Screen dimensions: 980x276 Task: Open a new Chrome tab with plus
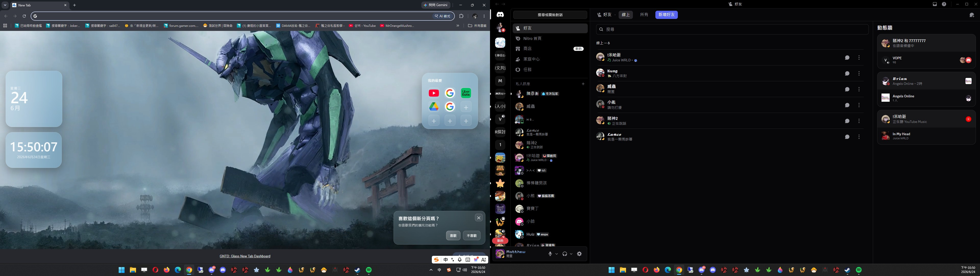(75, 5)
